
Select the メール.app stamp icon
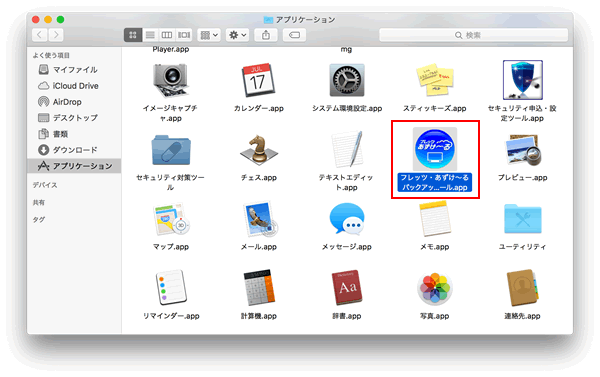(260, 219)
